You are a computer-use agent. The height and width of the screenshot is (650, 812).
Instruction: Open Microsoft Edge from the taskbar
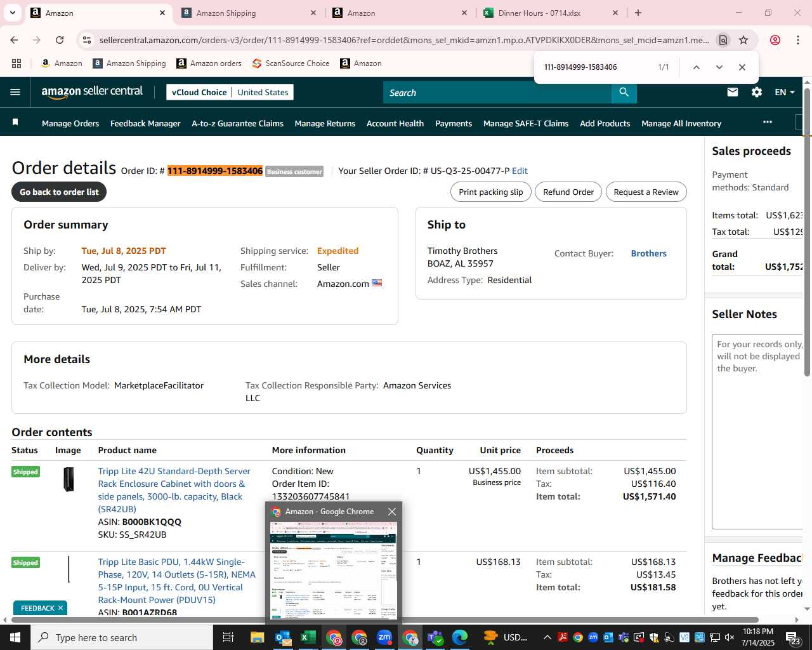[461, 637]
